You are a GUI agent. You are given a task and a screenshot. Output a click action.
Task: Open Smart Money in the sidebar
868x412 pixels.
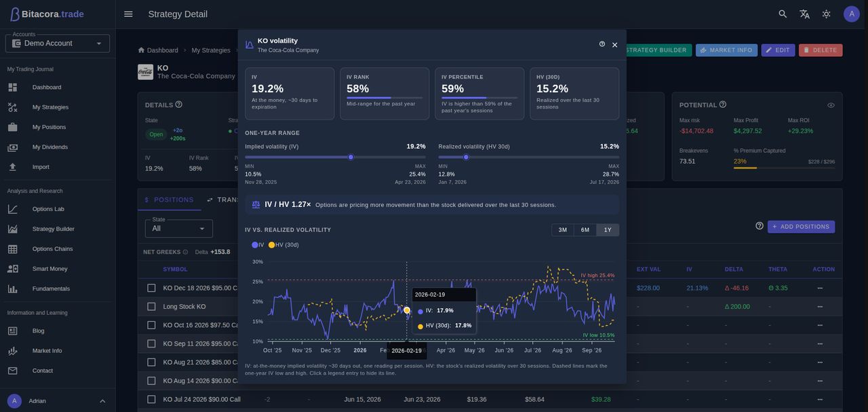click(58, 269)
